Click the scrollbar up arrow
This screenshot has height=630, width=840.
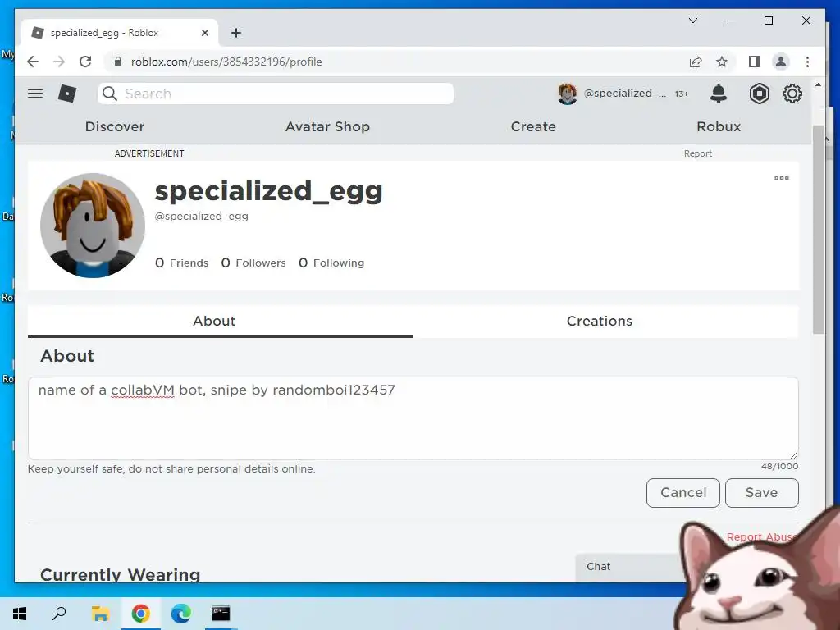818,84
